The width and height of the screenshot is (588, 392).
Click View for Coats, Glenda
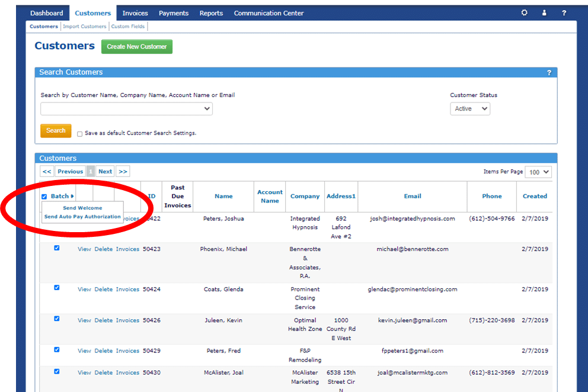[84, 290]
